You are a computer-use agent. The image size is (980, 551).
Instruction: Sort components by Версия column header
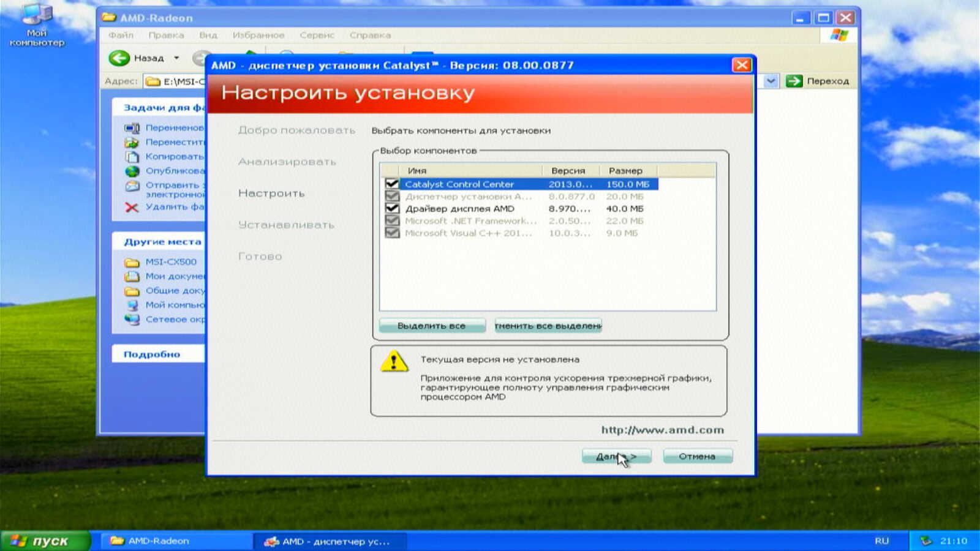[571, 171]
